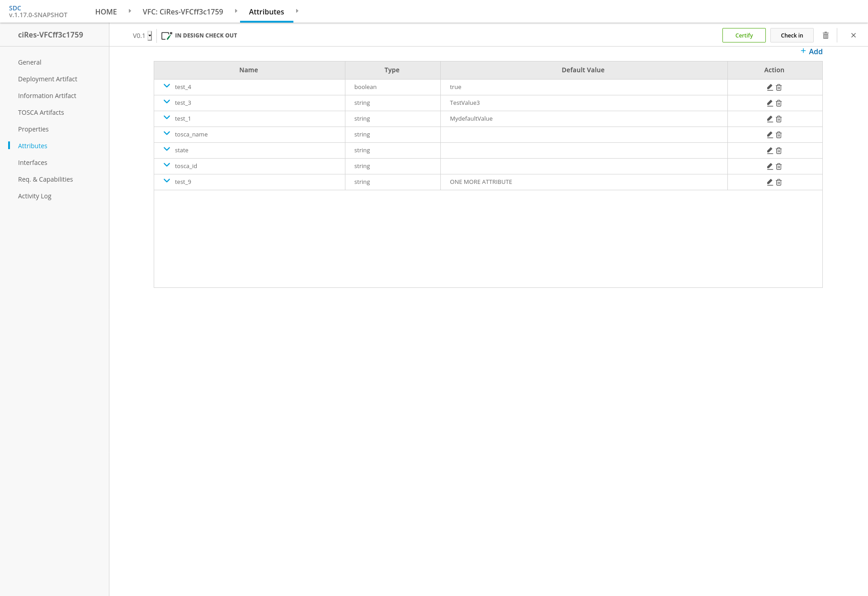Viewport: 868px width, 596px height.
Task: Delete the test_4 attribute
Action: tap(779, 87)
